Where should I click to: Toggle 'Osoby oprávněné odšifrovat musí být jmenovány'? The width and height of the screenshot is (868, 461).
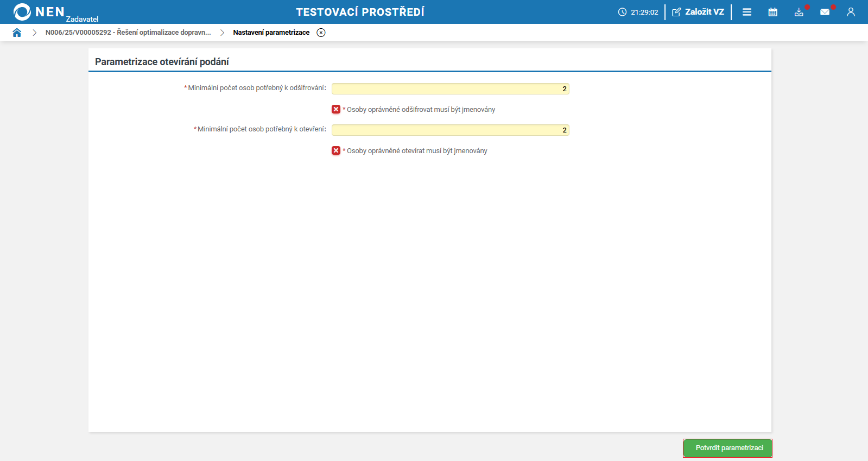336,109
